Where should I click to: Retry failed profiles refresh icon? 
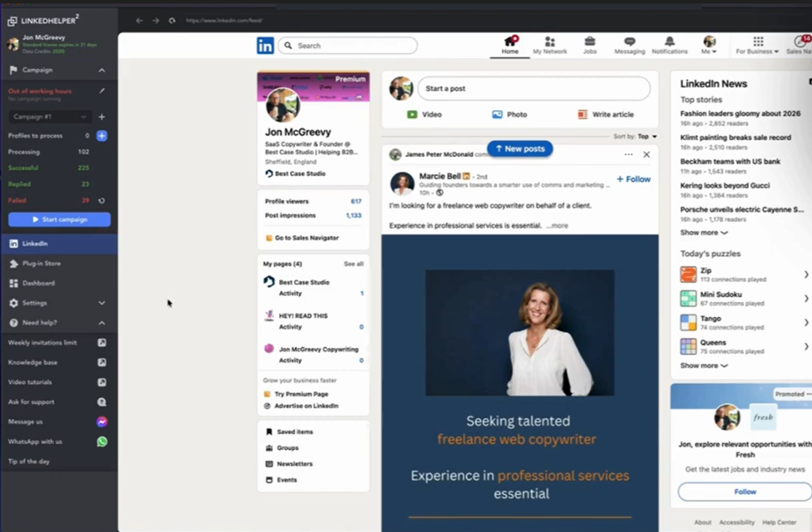pyautogui.click(x=102, y=201)
